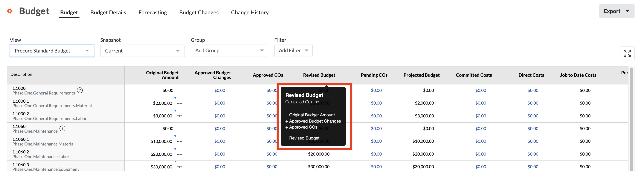Switch to the Budget Changes tab
Screen dimensions: 644x171
coord(199,12)
